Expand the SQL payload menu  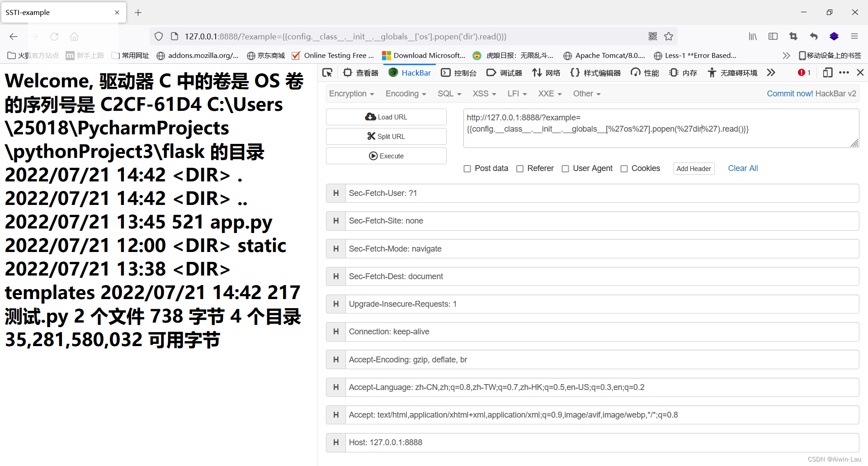click(x=449, y=94)
